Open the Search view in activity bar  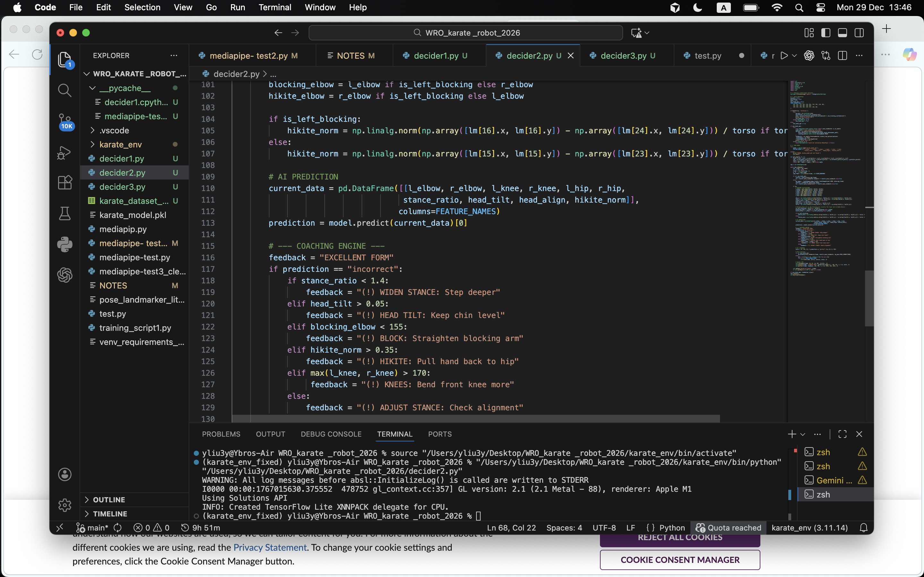click(x=64, y=90)
